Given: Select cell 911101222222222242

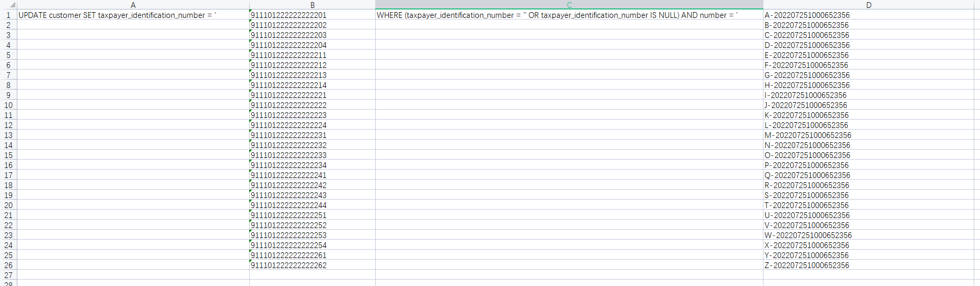Looking at the screenshot, I should coord(312,185).
